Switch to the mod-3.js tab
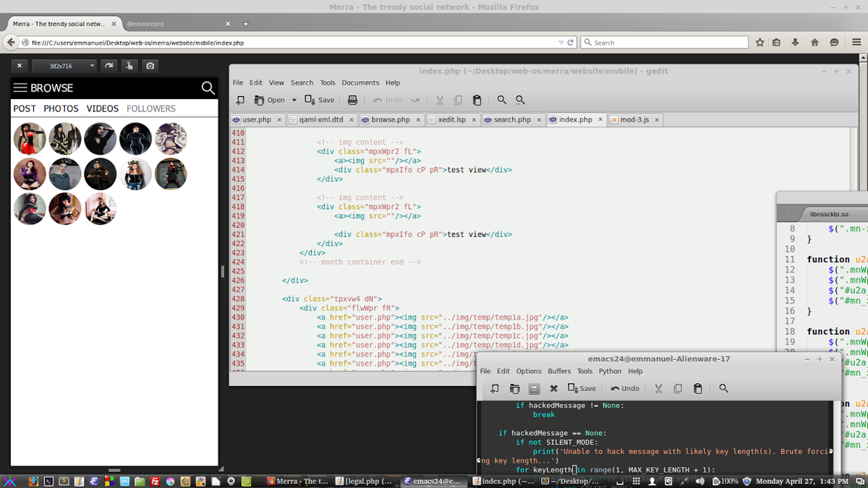This screenshot has height=488, width=868. [x=634, y=119]
